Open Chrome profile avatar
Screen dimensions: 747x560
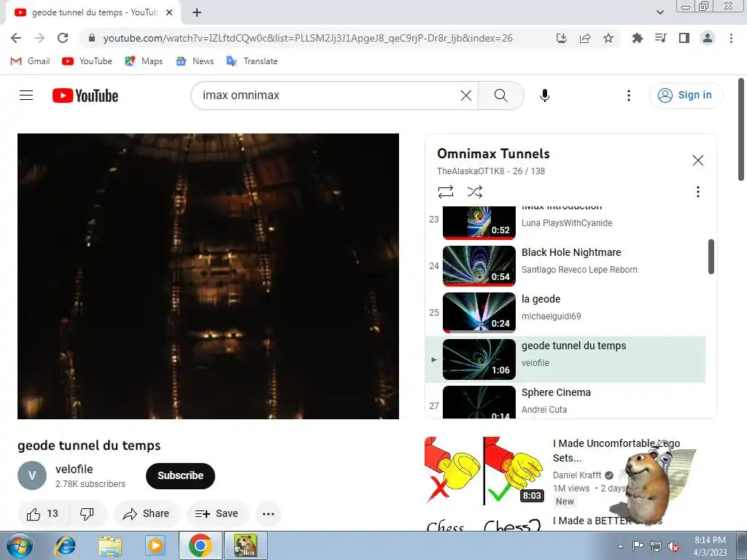click(708, 38)
